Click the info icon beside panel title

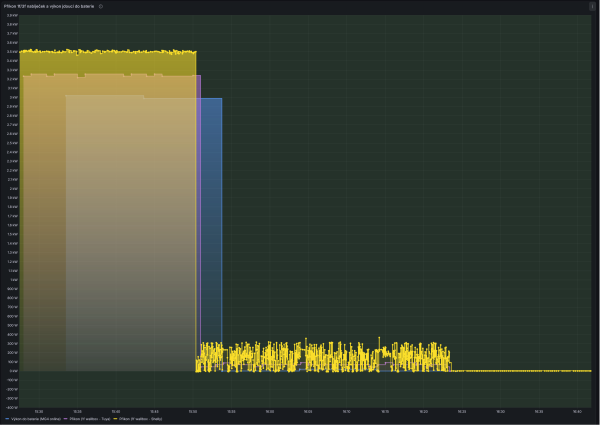pyautogui.click(x=101, y=7)
